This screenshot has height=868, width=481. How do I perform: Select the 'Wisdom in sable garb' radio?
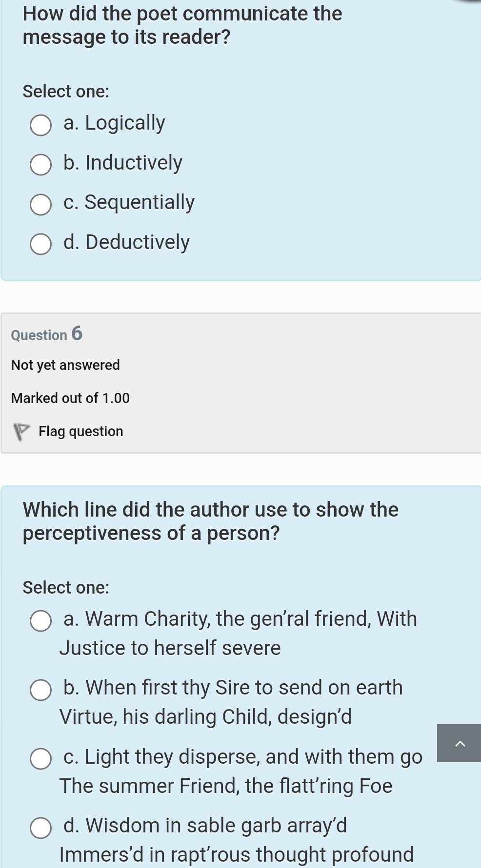(40, 828)
